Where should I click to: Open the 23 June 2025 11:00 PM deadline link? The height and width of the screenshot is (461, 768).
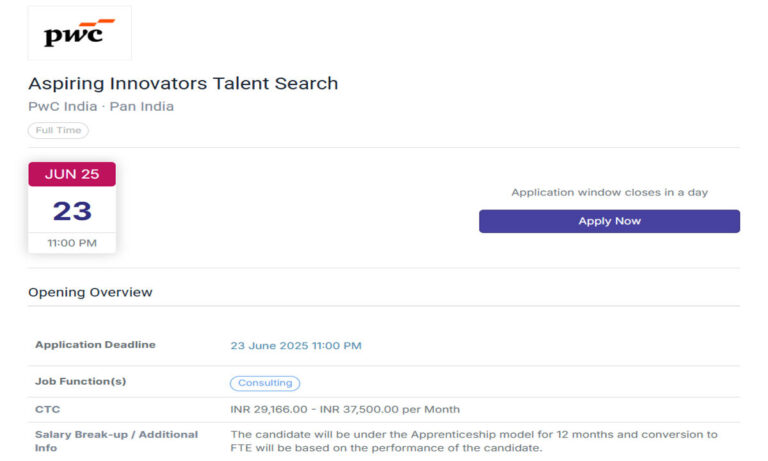(x=296, y=346)
